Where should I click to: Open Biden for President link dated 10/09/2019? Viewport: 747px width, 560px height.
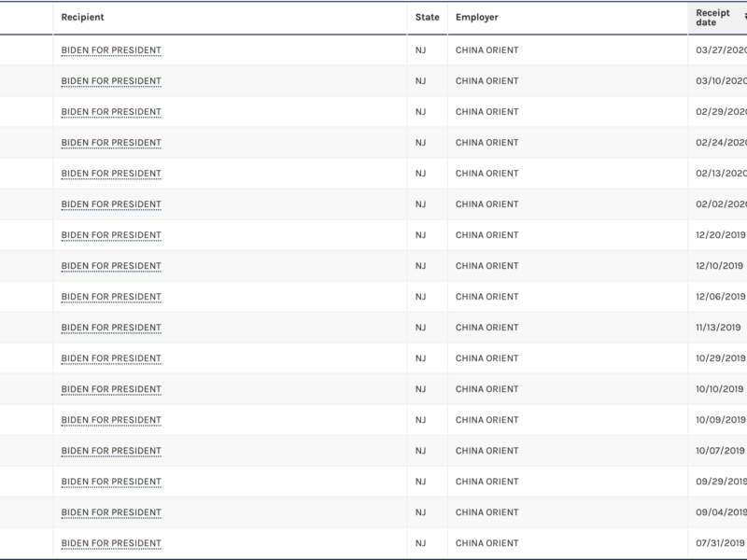point(111,420)
